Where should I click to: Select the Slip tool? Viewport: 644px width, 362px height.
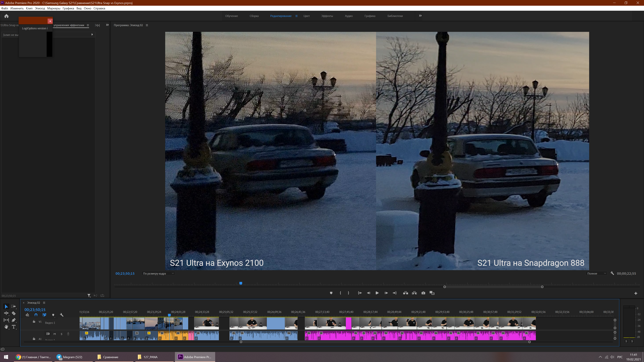(x=6, y=320)
